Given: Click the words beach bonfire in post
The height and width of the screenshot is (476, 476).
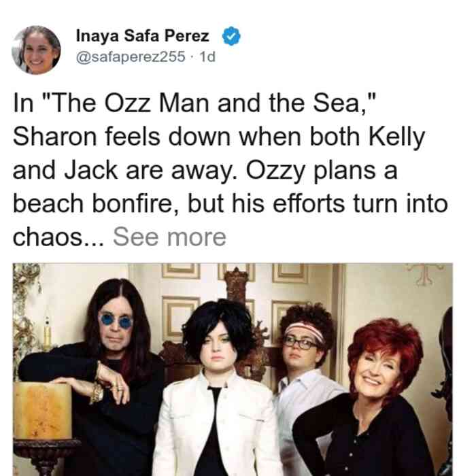Looking at the screenshot, I should [x=95, y=203].
